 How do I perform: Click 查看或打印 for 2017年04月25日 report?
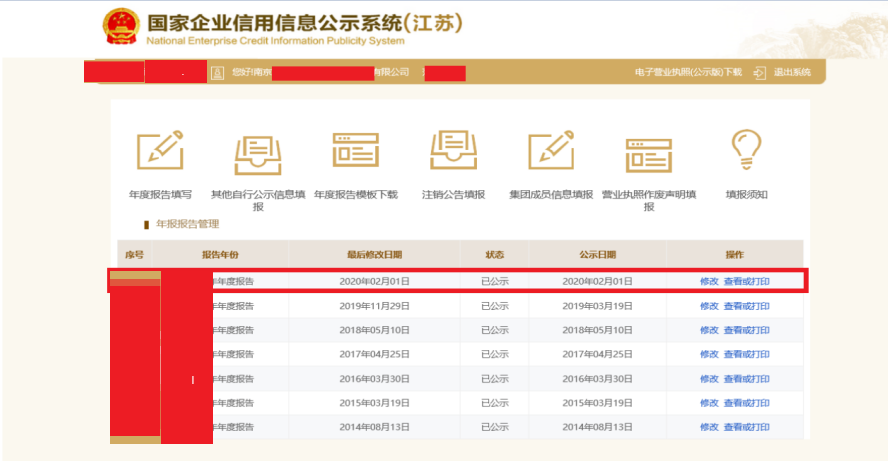tap(746, 354)
